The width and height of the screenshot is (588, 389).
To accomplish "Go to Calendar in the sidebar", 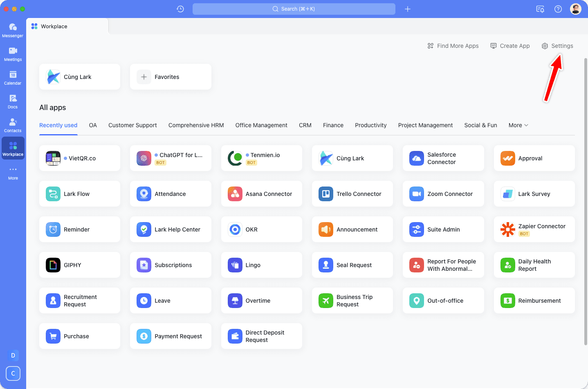I will [13, 78].
